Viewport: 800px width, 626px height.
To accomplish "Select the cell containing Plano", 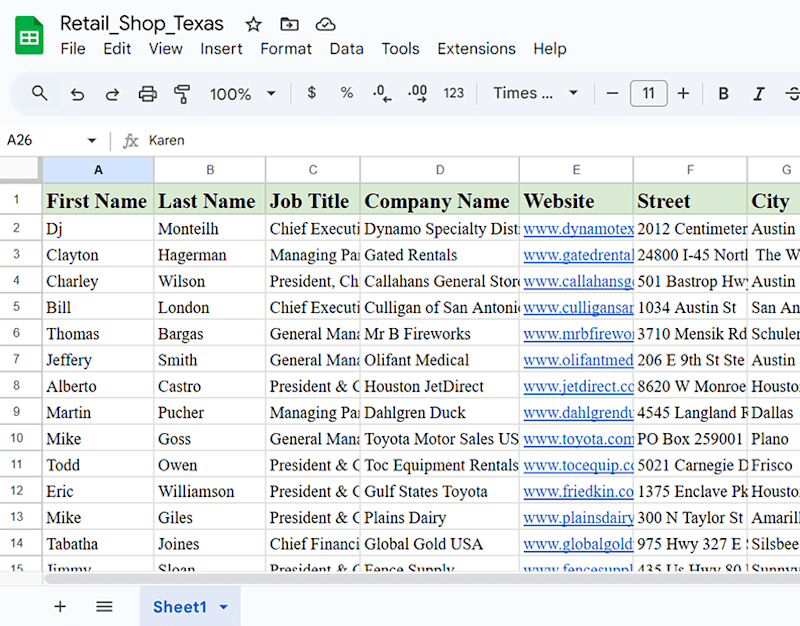I will (774, 439).
